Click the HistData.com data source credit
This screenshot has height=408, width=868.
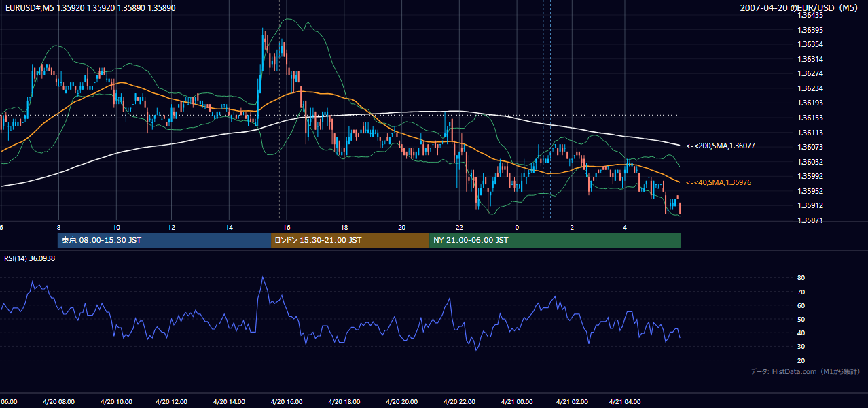tap(806, 371)
